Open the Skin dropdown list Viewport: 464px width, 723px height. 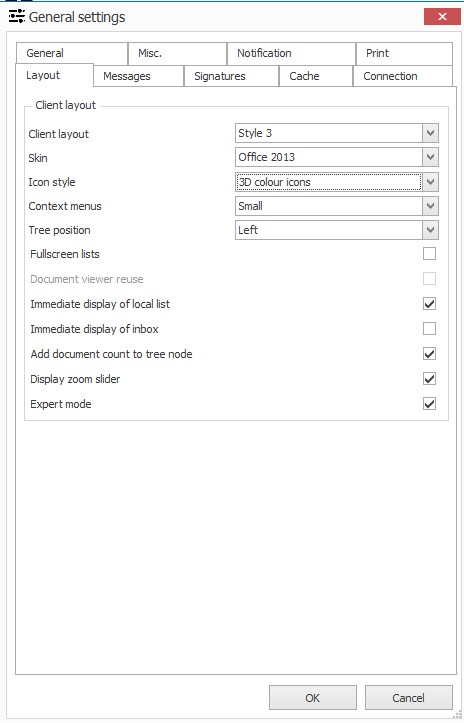tap(430, 157)
